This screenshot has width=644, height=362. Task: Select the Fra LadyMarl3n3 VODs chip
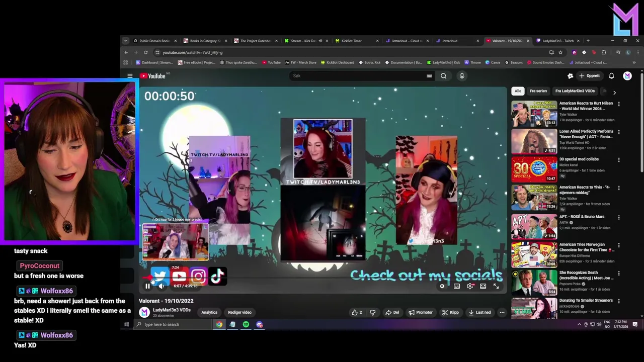(575, 91)
